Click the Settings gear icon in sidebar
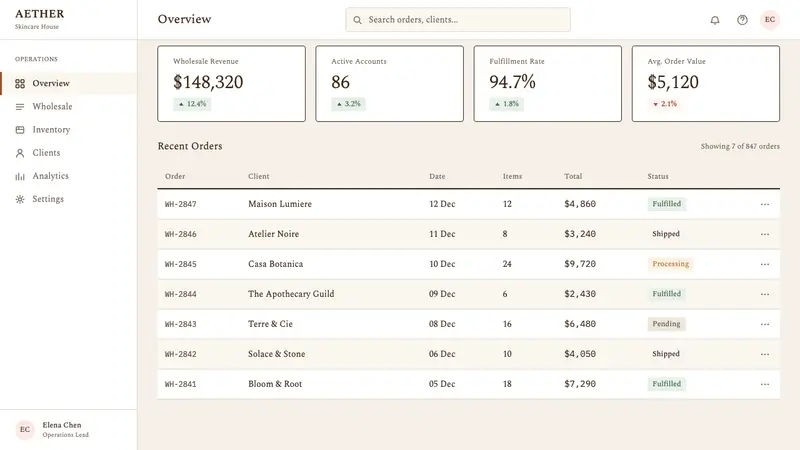 20,199
